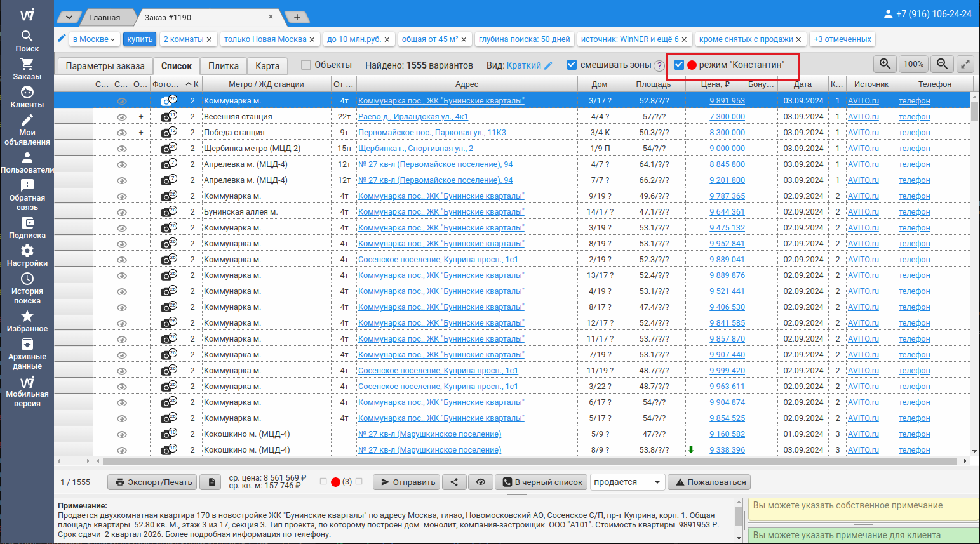Click the share icon in bottom toolbar

click(454, 482)
